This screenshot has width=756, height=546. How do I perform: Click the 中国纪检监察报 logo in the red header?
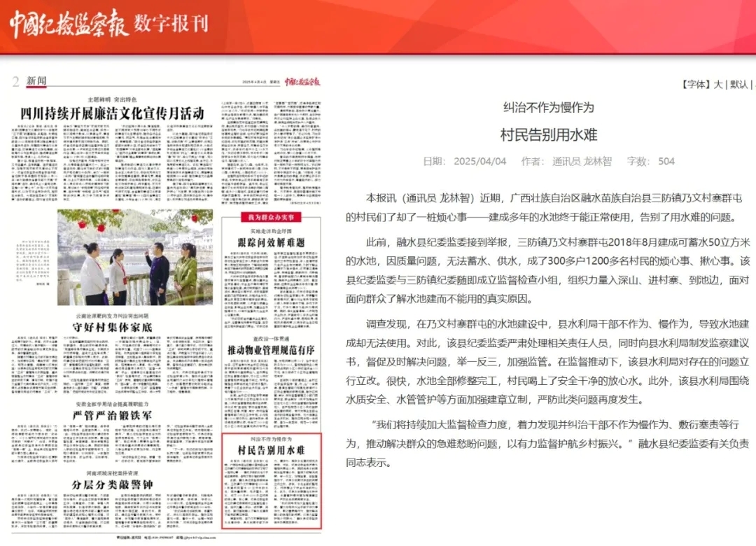coord(69,23)
